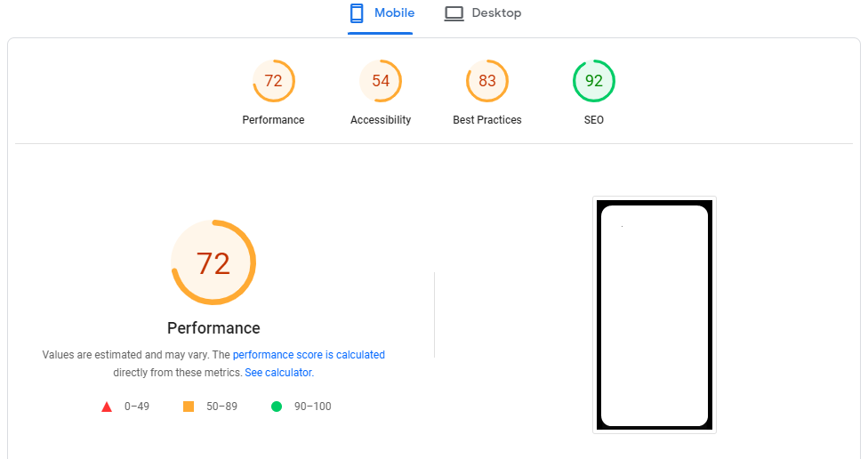
Task: Click the large Performance heading below the gauge
Action: click(213, 327)
